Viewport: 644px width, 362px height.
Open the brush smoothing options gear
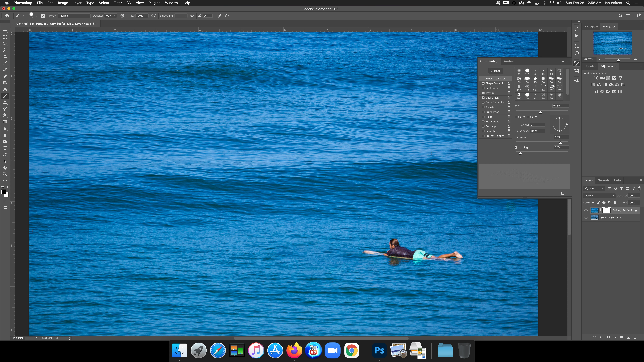(192, 16)
